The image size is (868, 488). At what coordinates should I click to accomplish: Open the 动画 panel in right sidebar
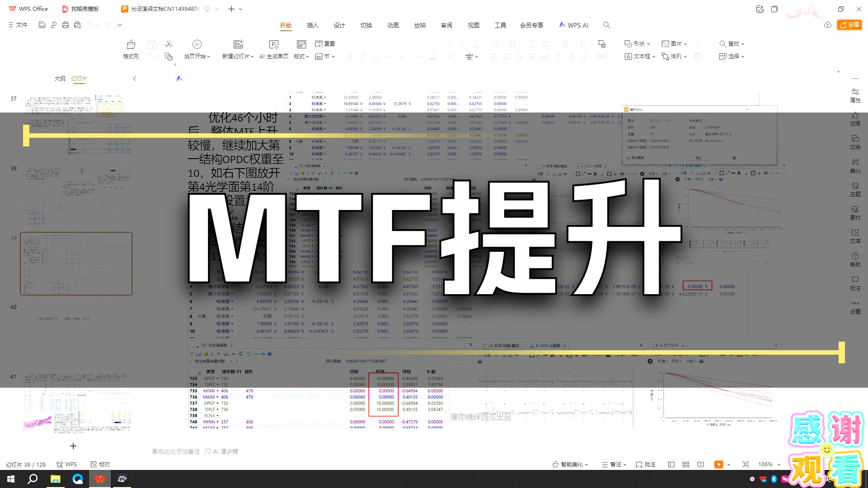coord(855,119)
